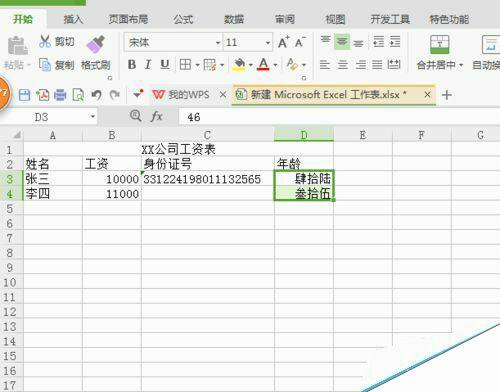Click the Print icon in quick toolbar
500x392 pixels.
(x=60, y=95)
